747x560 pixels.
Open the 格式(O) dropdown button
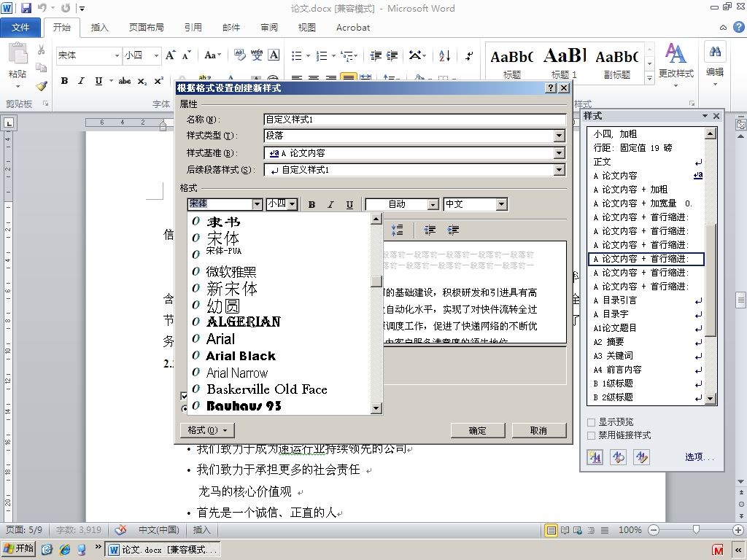tap(207, 430)
